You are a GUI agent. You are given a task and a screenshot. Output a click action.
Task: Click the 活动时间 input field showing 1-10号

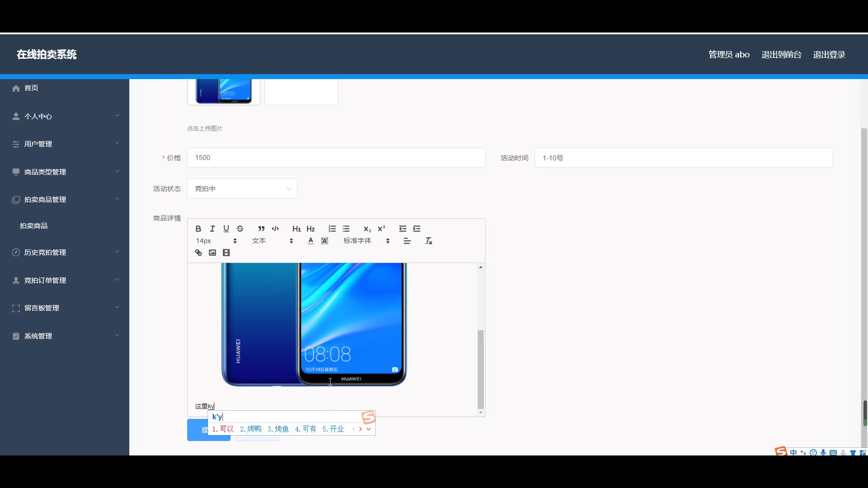[684, 158]
